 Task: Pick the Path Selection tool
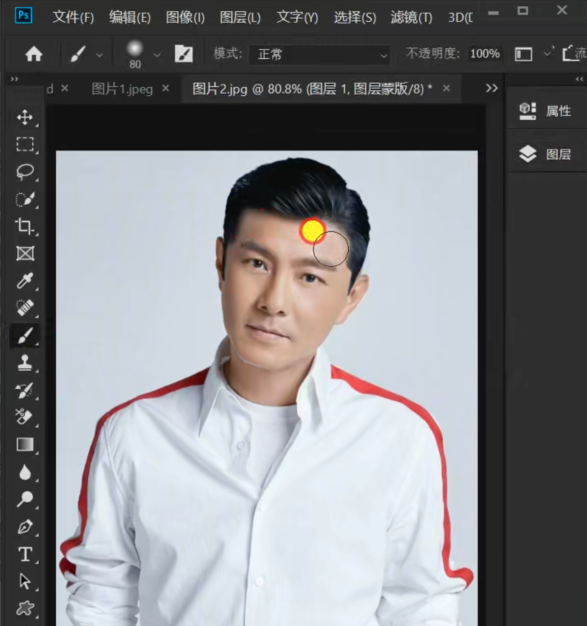pyautogui.click(x=25, y=581)
